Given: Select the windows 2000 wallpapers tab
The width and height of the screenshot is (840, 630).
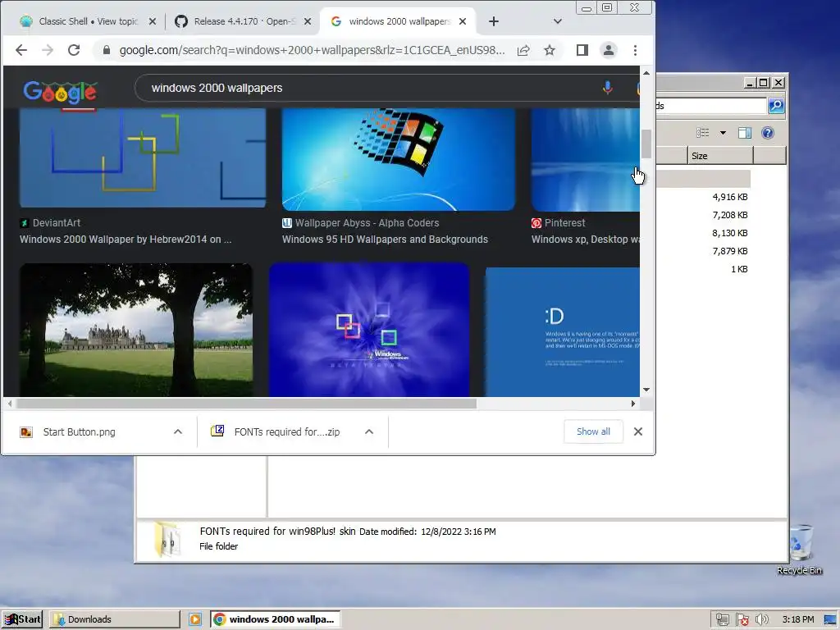Looking at the screenshot, I should coord(399,21).
